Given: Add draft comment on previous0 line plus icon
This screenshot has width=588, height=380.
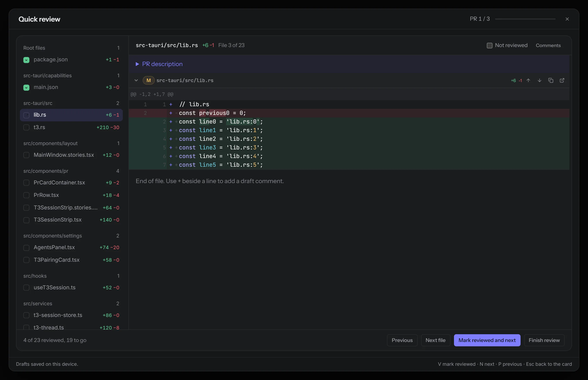Looking at the screenshot, I should pyautogui.click(x=171, y=113).
